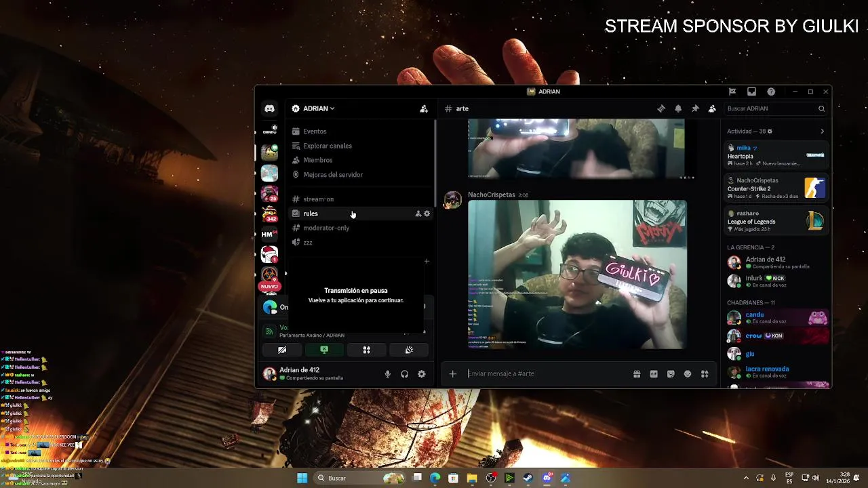The width and height of the screenshot is (868, 488).
Task: Click the NUEVO unread mentions pill
Action: click(270, 287)
